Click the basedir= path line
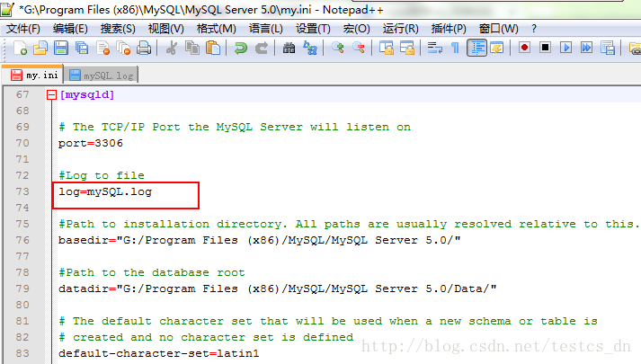This screenshot has height=364, width=641. tap(260, 240)
